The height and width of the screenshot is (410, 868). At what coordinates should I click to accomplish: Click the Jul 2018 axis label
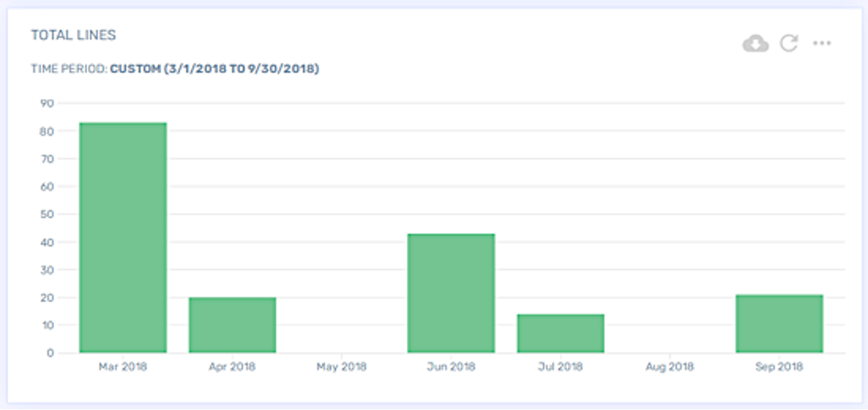pos(560,367)
